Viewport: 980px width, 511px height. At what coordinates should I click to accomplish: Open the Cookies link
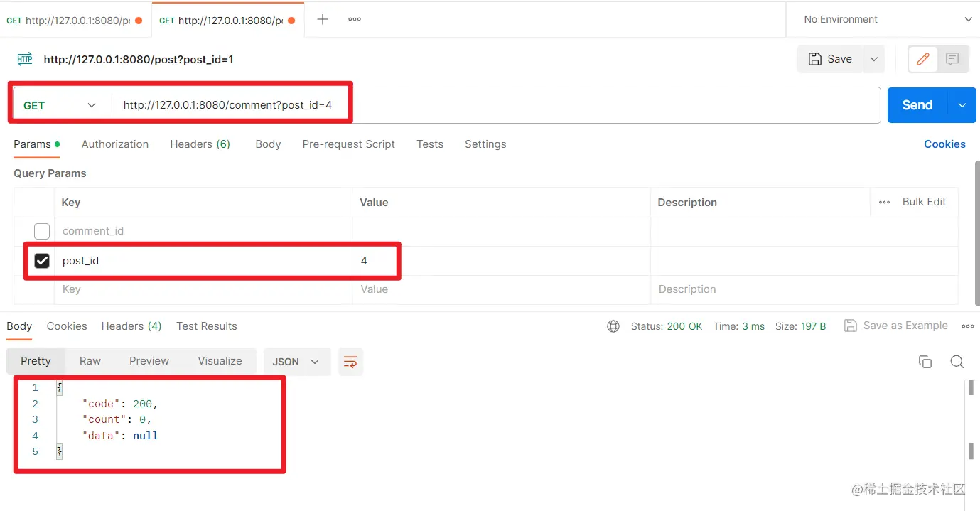tap(944, 144)
